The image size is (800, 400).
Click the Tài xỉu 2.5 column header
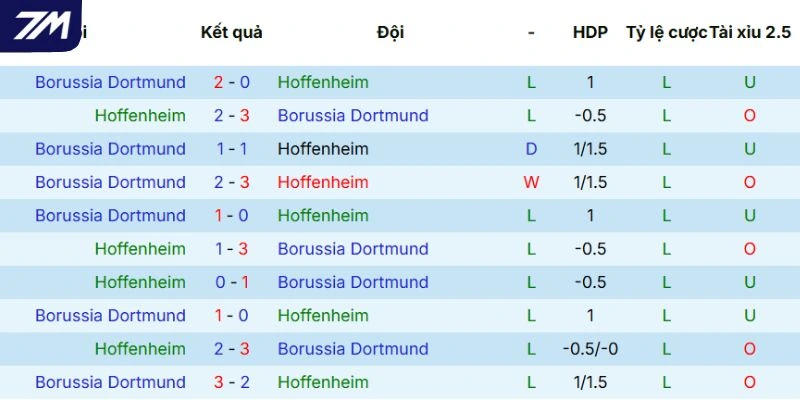tap(750, 32)
